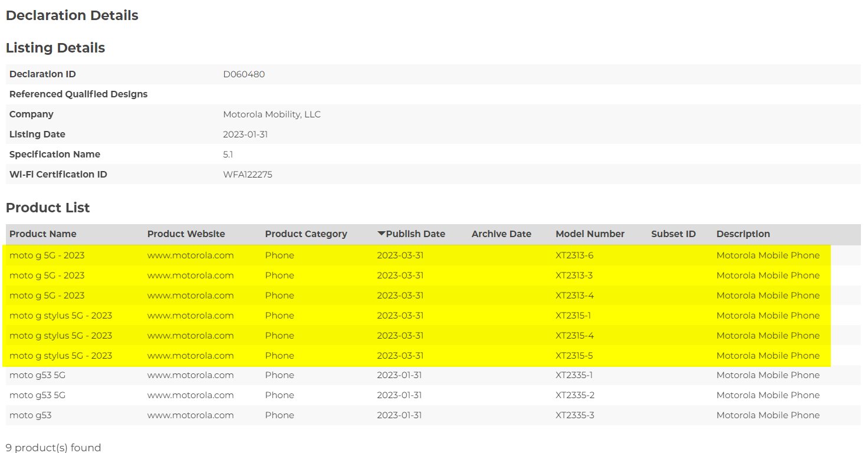Click model number XT2315-1

[x=573, y=316]
